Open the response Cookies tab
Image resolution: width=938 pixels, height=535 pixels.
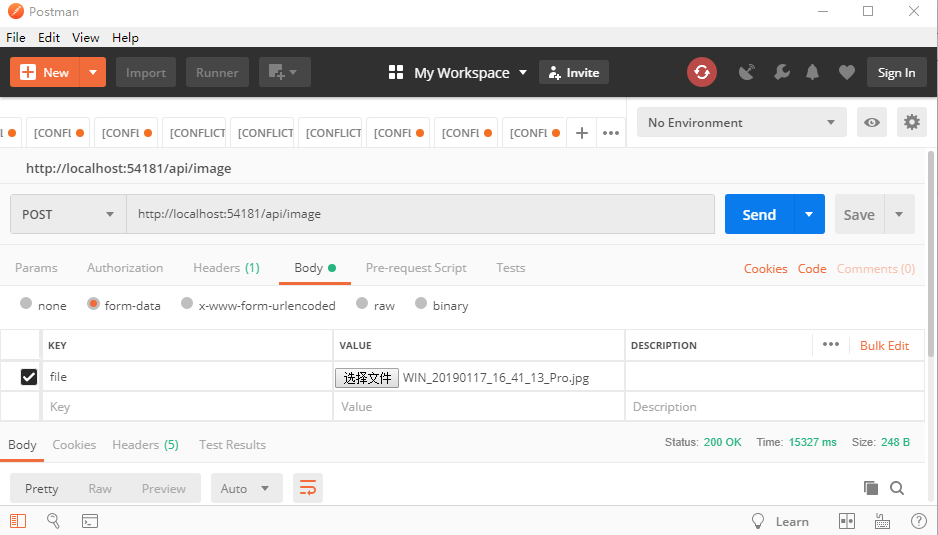click(x=74, y=445)
